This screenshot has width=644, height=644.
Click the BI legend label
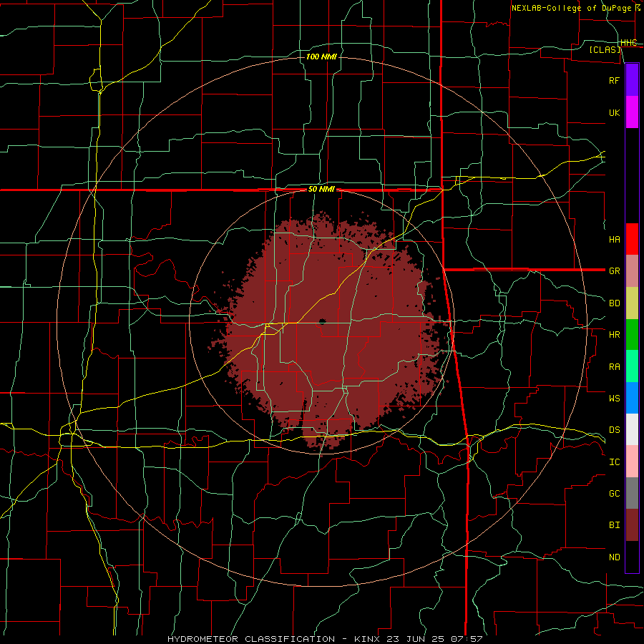[614, 525]
